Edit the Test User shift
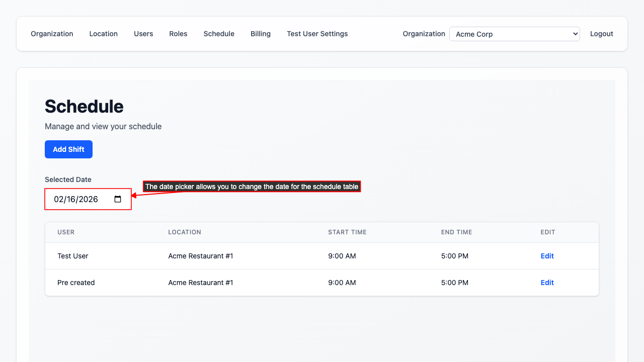 pos(547,256)
